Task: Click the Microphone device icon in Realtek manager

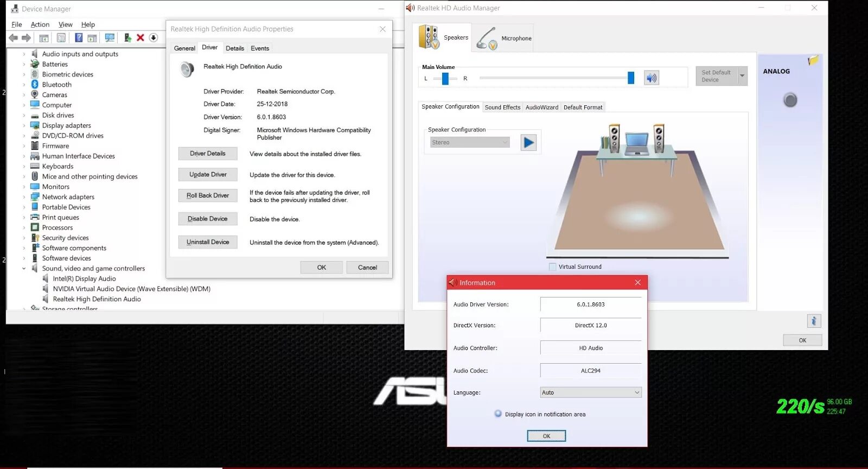Action: click(487, 39)
